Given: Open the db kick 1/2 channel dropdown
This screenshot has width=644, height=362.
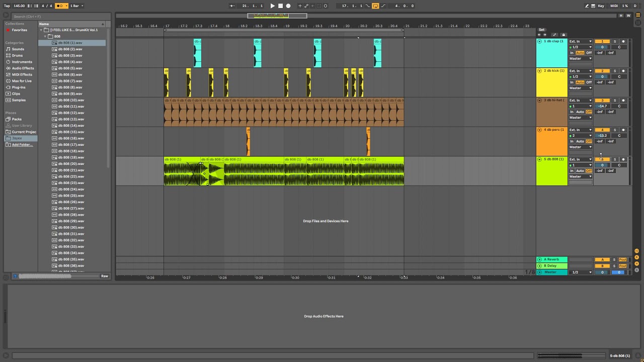Looking at the screenshot, I should tap(581, 76).
